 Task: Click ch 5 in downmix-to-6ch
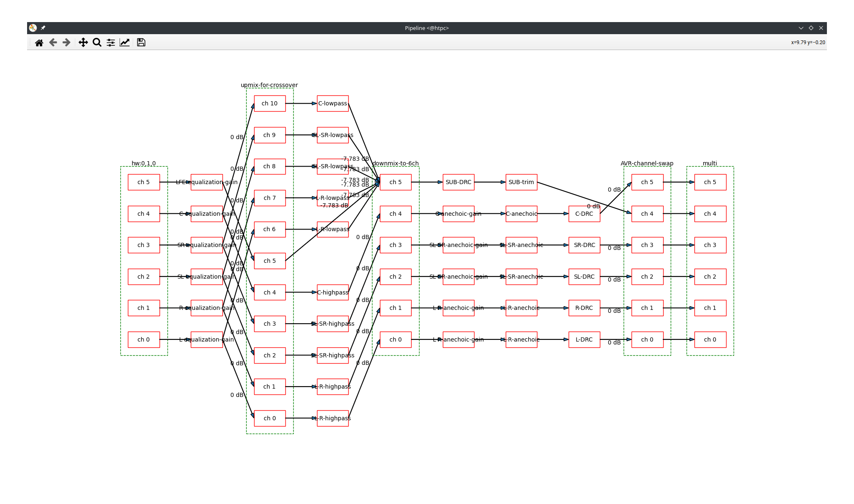point(396,182)
